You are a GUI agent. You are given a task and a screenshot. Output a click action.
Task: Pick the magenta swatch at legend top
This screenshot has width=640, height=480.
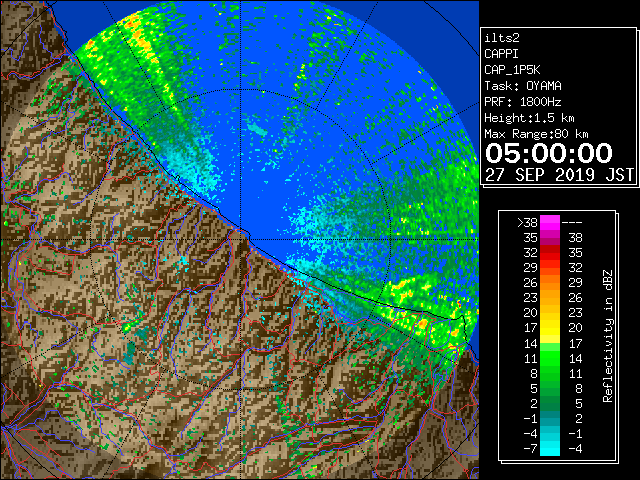point(550,222)
